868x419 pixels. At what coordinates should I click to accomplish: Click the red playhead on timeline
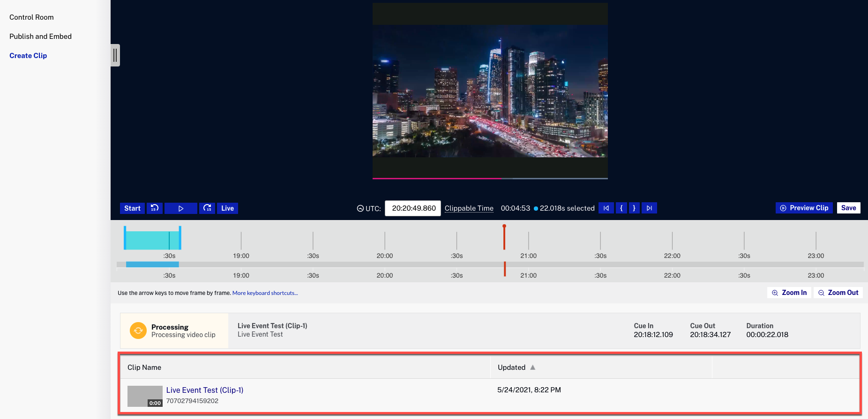[x=504, y=237]
